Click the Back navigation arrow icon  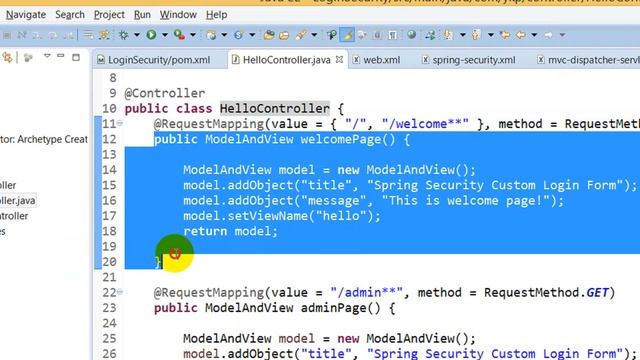(521, 35)
